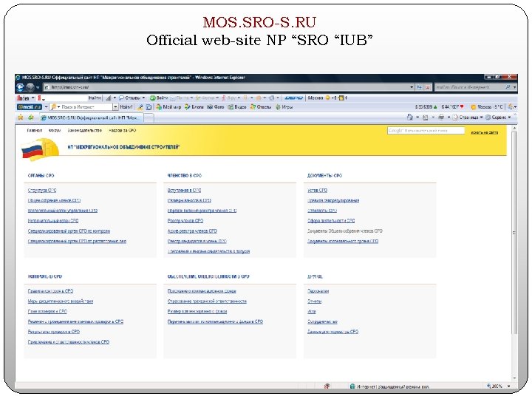Expand the Сервис menu in the command bar
This screenshot has height=399, width=532.
click(498, 117)
